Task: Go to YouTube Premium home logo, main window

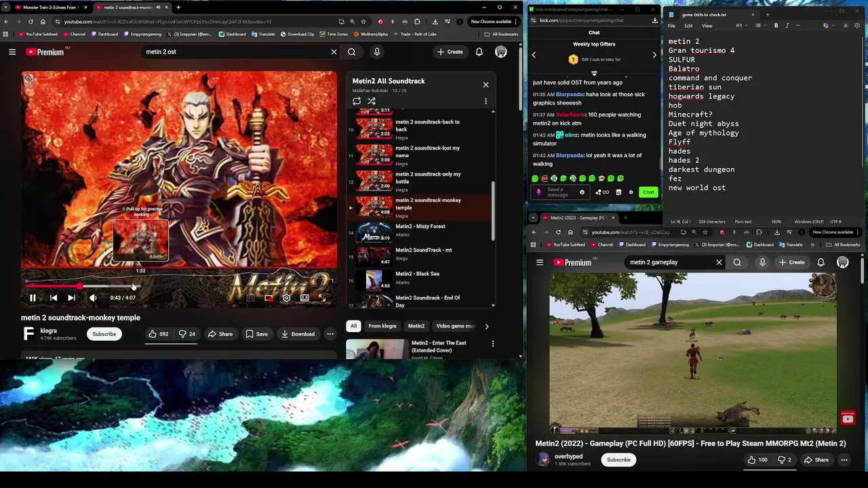Action: click(45, 52)
